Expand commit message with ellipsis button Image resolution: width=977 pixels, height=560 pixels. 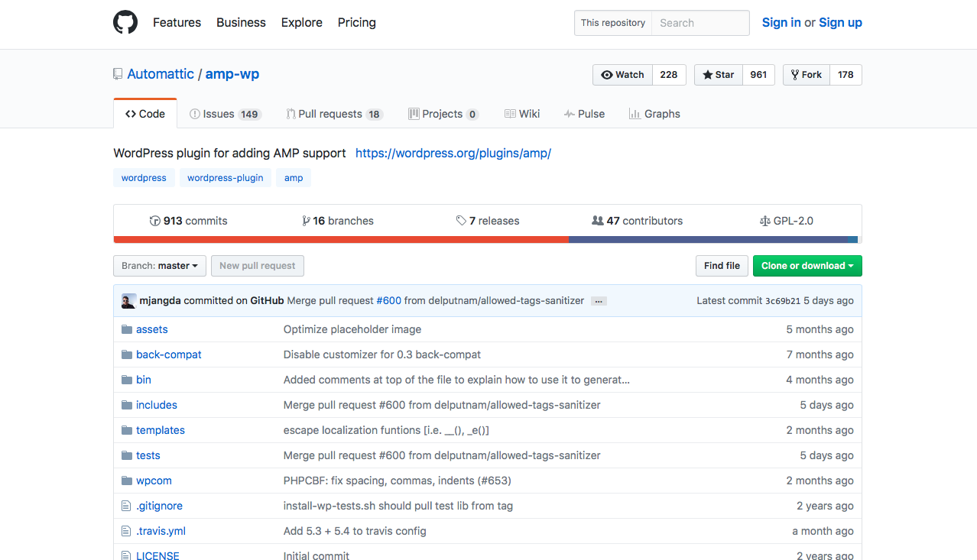coord(599,301)
